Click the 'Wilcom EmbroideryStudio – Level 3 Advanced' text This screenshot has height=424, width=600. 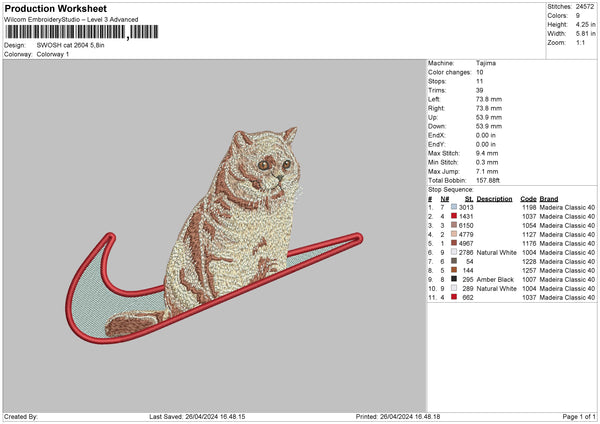[71, 20]
